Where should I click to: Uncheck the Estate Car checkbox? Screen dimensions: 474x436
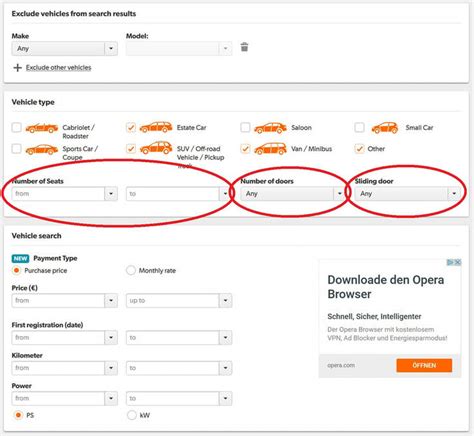click(x=131, y=127)
